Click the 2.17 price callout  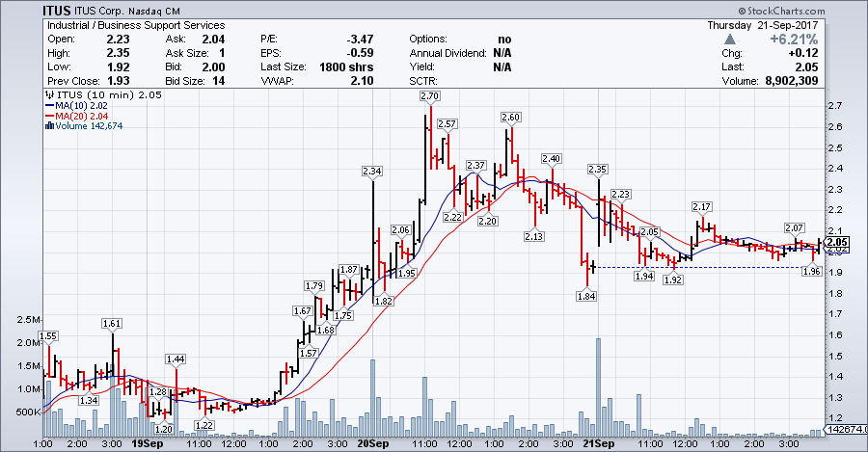coord(701,207)
